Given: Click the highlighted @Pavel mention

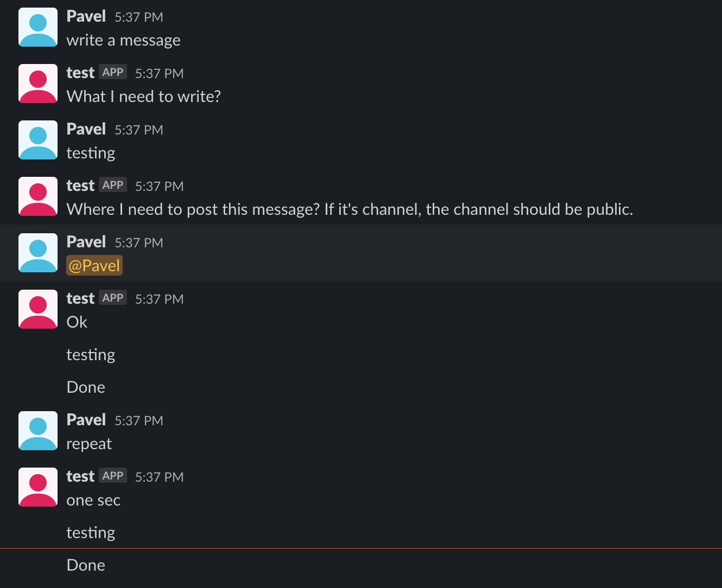Looking at the screenshot, I should click(94, 265).
